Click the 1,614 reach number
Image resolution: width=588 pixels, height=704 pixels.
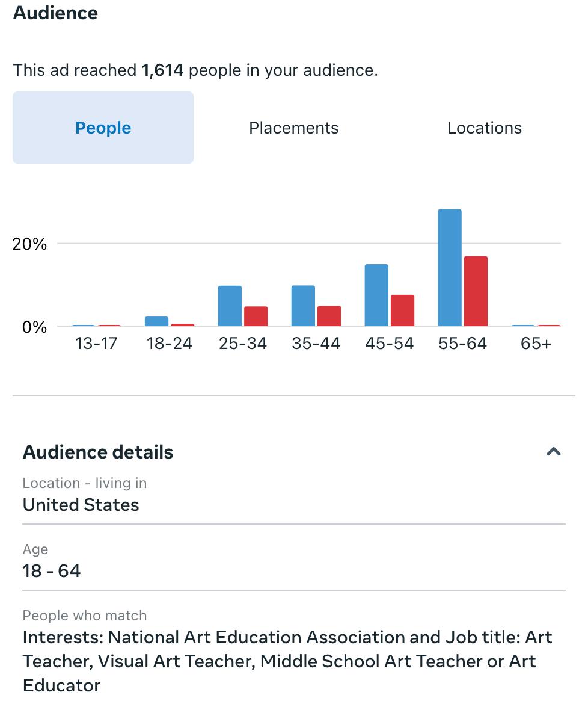click(162, 70)
